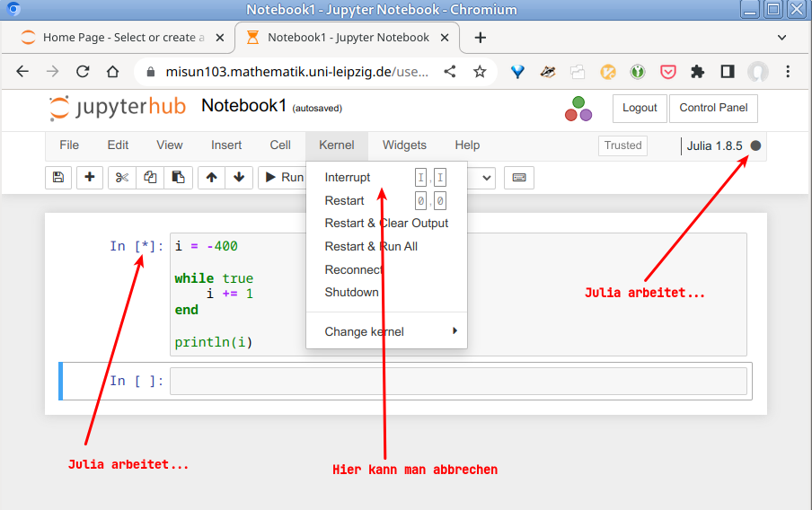The image size is (812, 510).
Task: Choose Reconnect from Kernel menu
Action: pyautogui.click(x=386, y=269)
